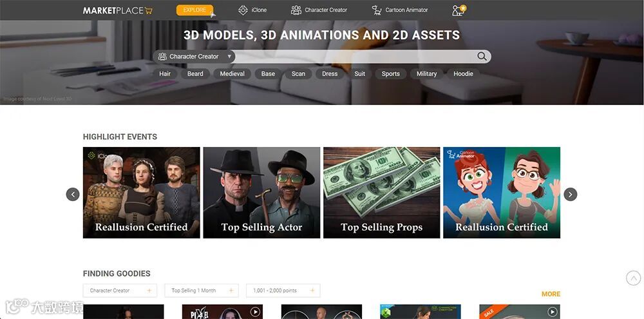Go to previous highlight events slide
644x319 pixels.
[73, 194]
